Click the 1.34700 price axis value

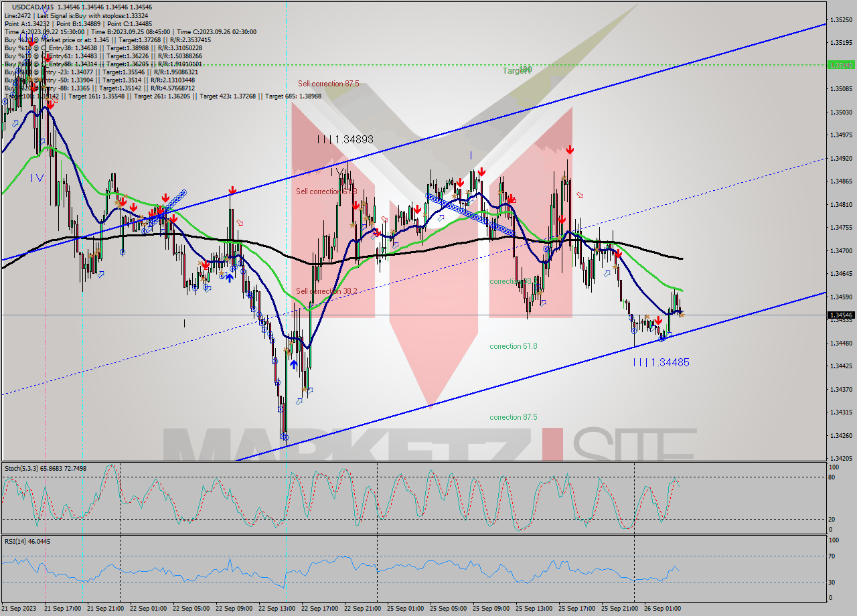pos(840,250)
